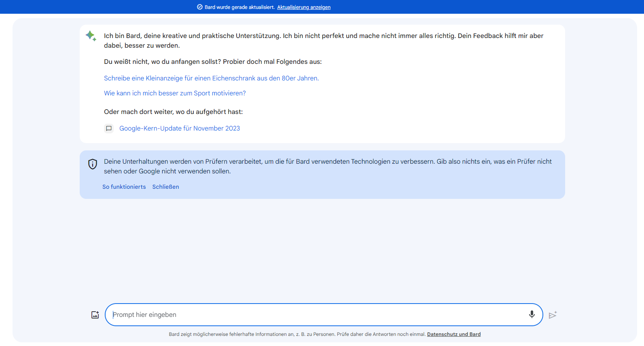Click 'Bard zeigt möglicherweise fehlerhafte Informationen' disclaimer
This screenshot has height=346, width=644.
click(x=297, y=334)
